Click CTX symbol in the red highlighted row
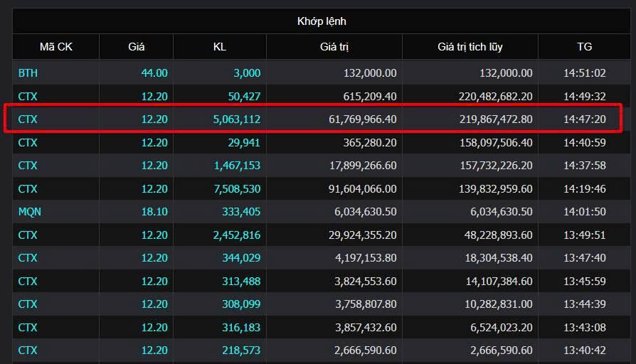Screen dimensions: 636x364 [28, 119]
